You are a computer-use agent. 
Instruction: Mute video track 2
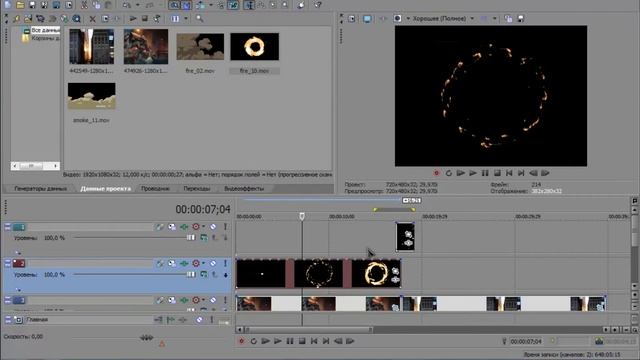tap(213, 263)
